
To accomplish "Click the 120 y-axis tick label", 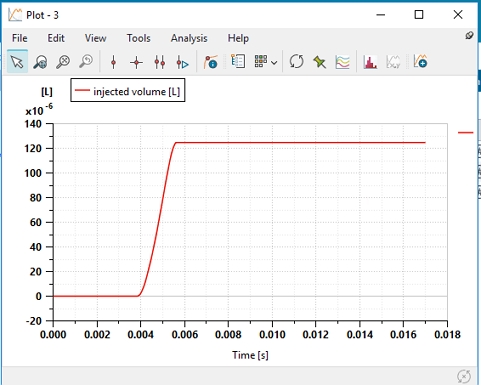I will 33,148.
